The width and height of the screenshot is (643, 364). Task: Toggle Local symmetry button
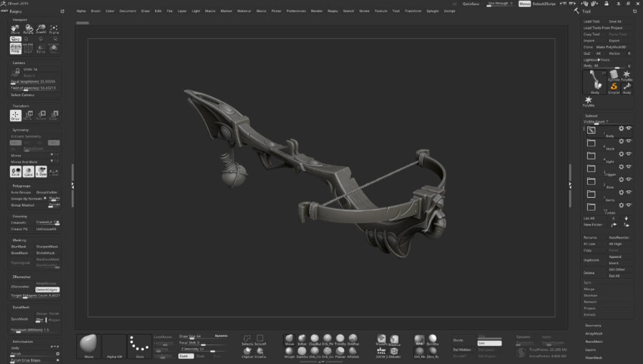[16, 171]
